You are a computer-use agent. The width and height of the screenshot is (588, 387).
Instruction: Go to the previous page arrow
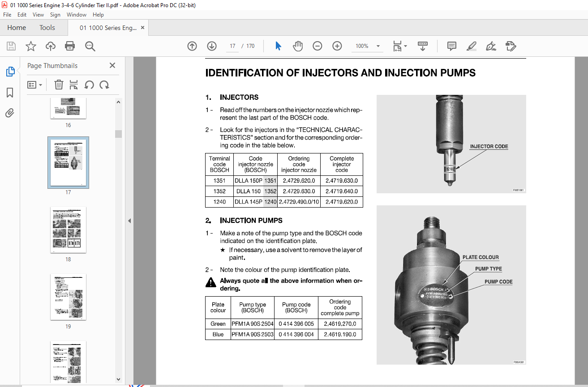click(x=192, y=46)
